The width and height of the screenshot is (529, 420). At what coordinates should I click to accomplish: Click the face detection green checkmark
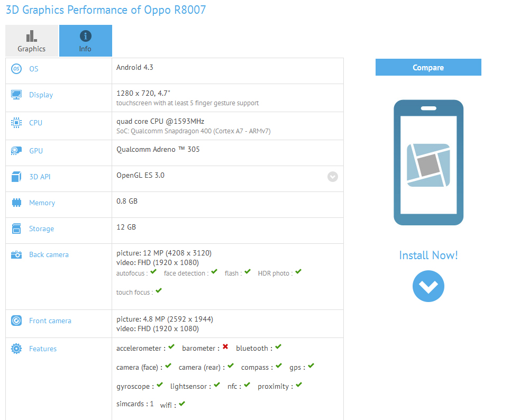pyautogui.click(x=214, y=271)
